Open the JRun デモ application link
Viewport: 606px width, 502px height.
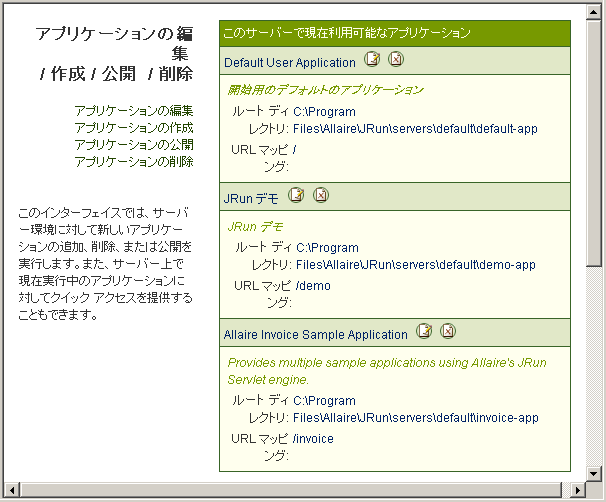click(x=251, y=199)
